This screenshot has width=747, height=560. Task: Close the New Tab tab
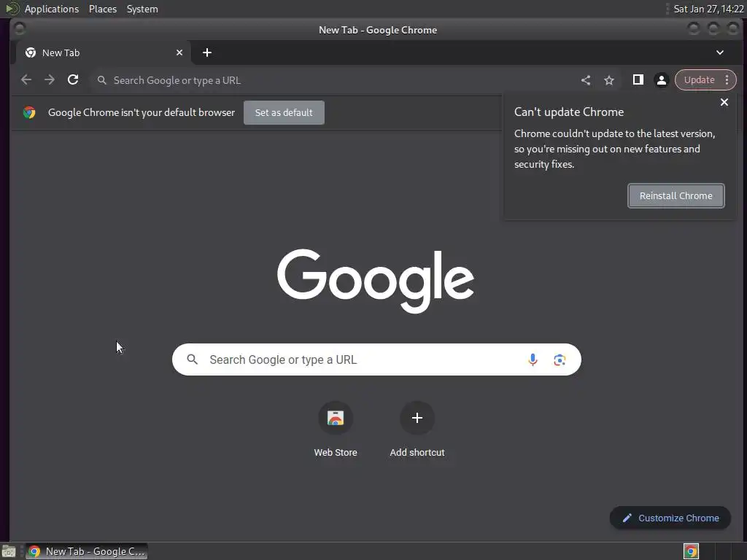(x=179, y=52)
